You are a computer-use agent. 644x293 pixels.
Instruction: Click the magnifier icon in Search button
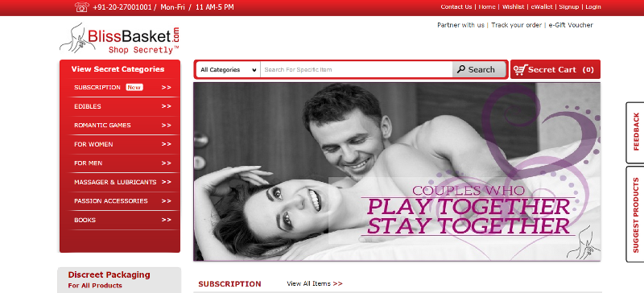(461, 69)
